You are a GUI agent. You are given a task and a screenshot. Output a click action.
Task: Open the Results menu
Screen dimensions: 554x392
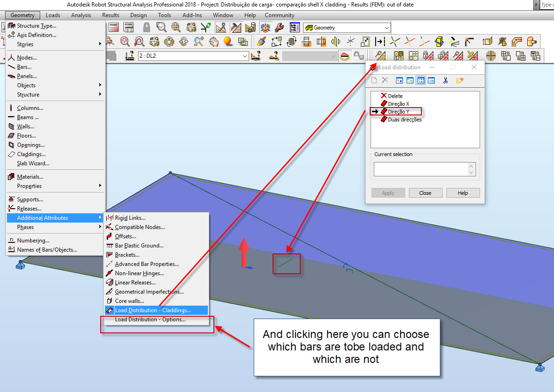[110, 15]
